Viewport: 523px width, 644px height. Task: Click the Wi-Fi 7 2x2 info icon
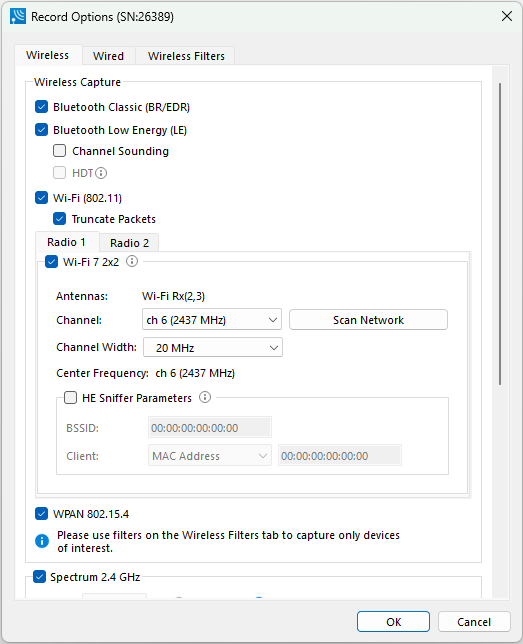click(x=132, y=261)
